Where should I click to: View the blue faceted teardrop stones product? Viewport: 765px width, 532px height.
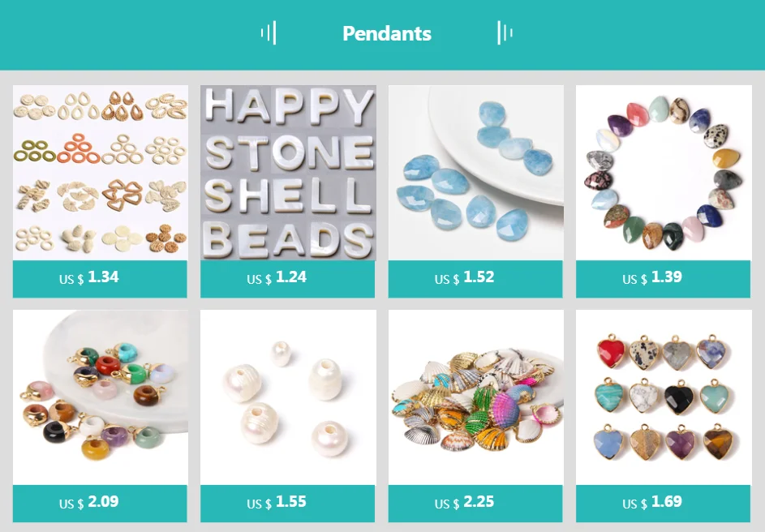pos(475,173)
